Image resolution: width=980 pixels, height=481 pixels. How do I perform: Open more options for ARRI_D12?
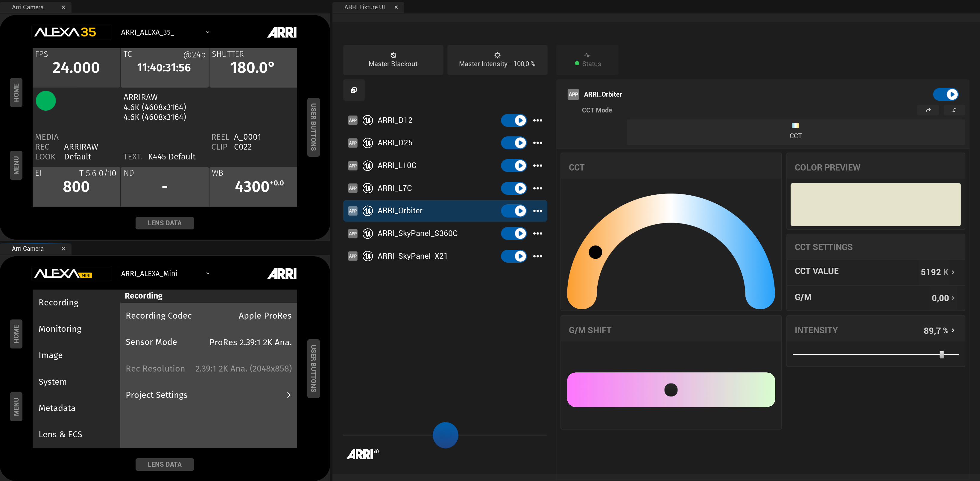537,121
